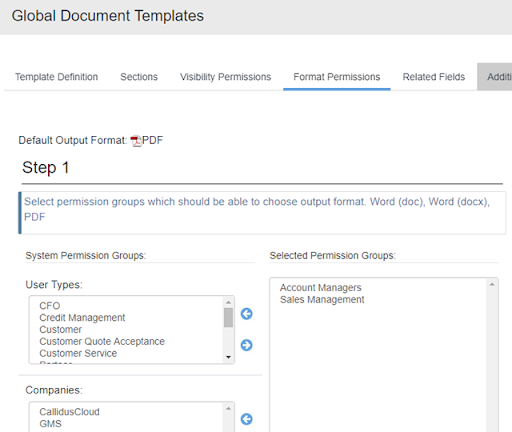The width and height of the screenshot is (512, 432).
Task: Click the System Permission Groups label
Action: pyautogui.click(x=86, y=256)
